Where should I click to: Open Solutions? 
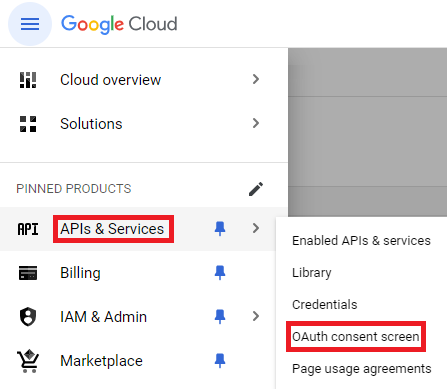pos(91,124)
